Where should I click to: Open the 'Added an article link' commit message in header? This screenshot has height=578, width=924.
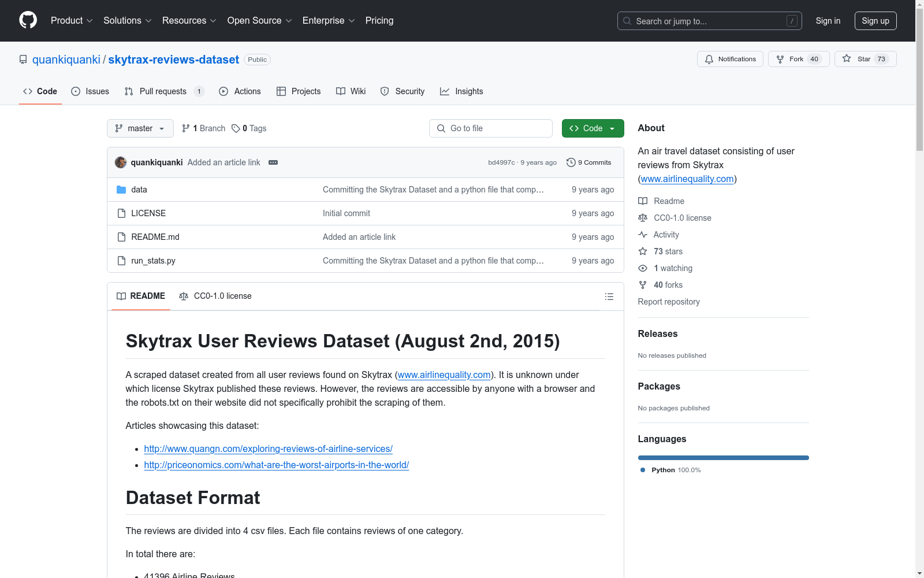tap(224, 162)
